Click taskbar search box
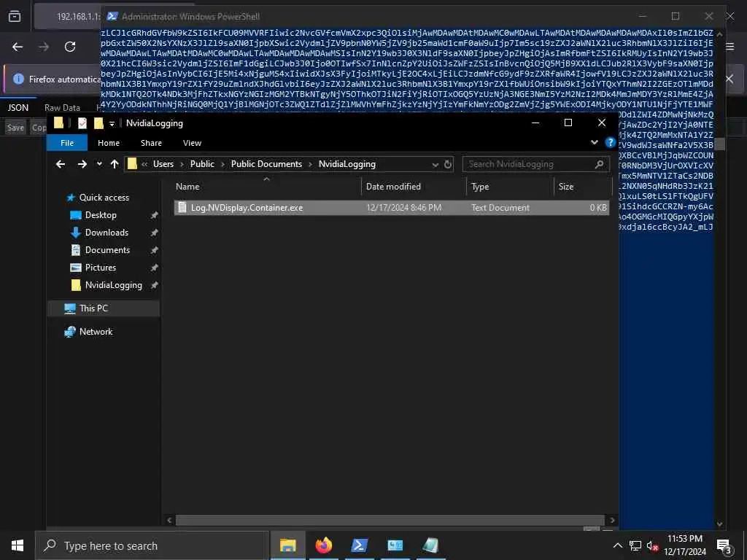 coord(152,545)
